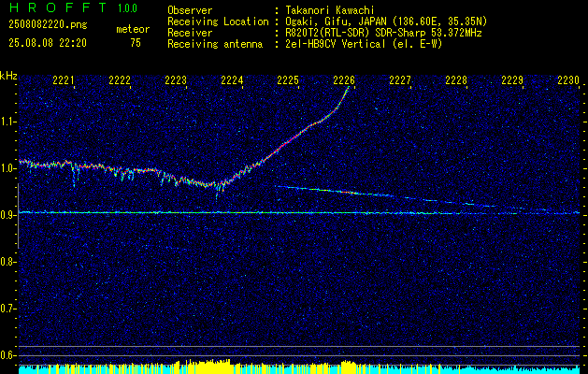
Task: Click the Observer field label
Action: click(x=190, y=10)
